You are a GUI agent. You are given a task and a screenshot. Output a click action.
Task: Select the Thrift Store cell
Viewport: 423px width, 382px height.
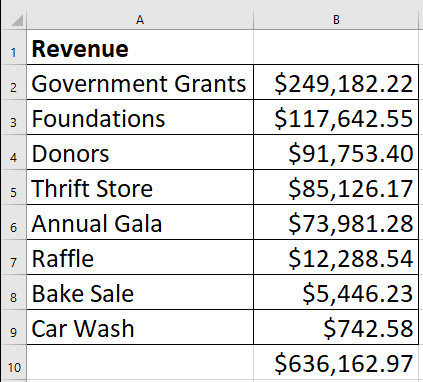(140, 187)
